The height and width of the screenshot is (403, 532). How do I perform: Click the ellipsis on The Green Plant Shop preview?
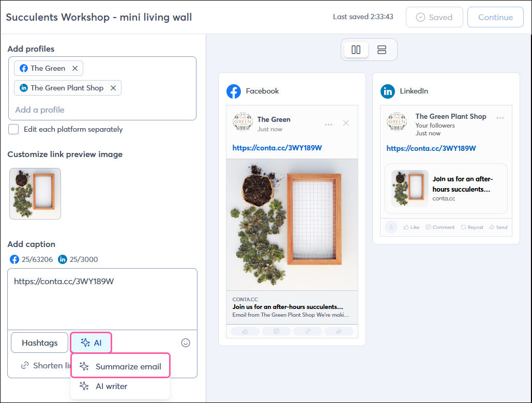click(500, 118)
